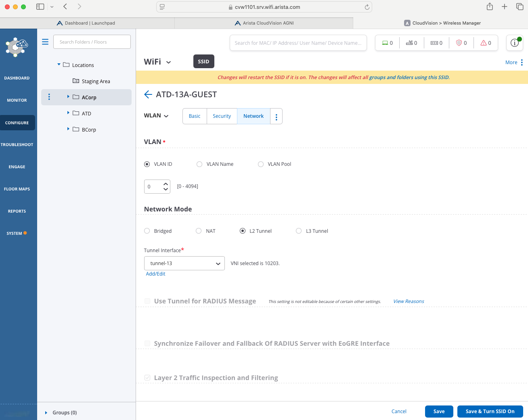The image size is (528, 420).
Task: Click the Save & Turn SSID On button
Action: coord(490,412)
